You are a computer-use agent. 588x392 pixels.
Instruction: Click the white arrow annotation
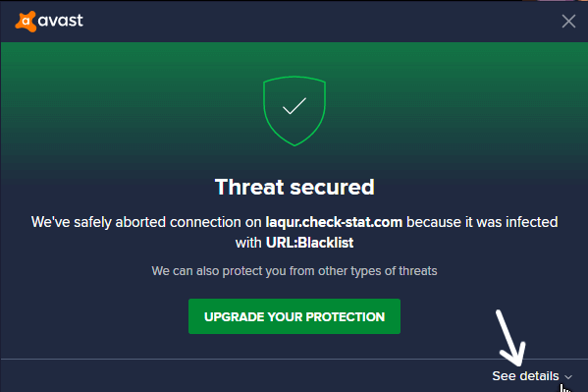[x=510, y=338]
